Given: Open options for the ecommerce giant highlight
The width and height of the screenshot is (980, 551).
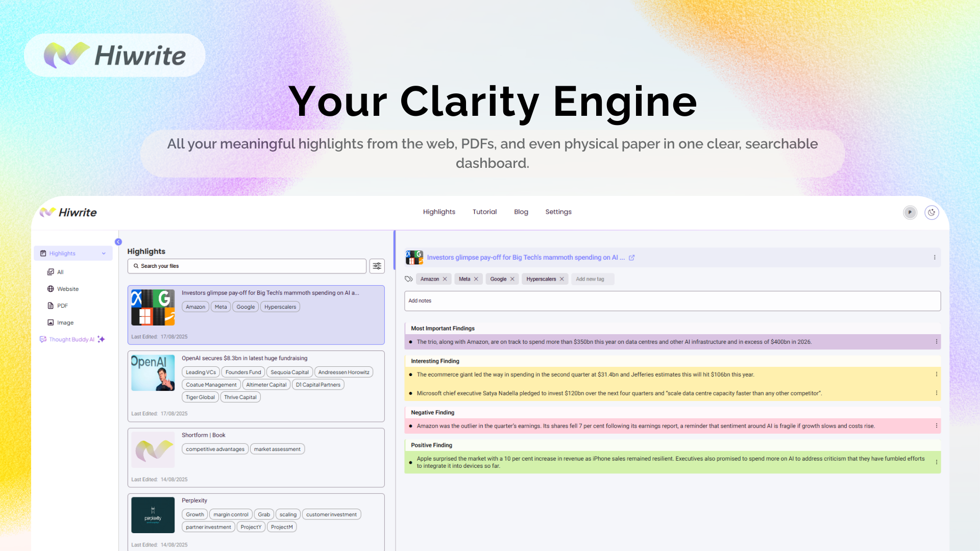Looking at the screenshot, I should click(936, 374).
